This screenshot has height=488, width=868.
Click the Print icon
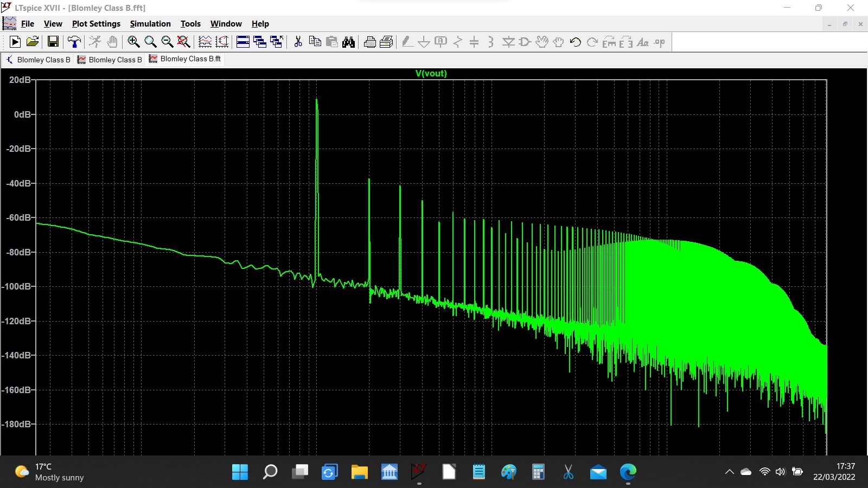coord(370,42)
